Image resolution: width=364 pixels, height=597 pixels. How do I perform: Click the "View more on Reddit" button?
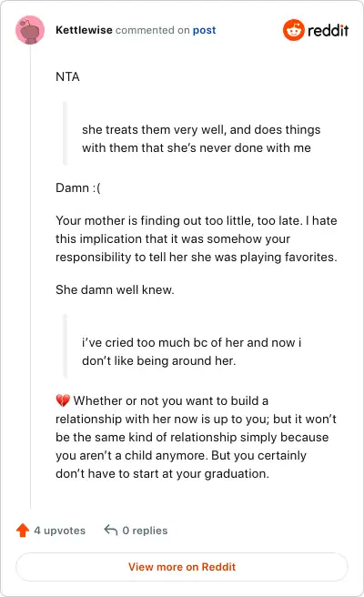click(x=182, y=567)
